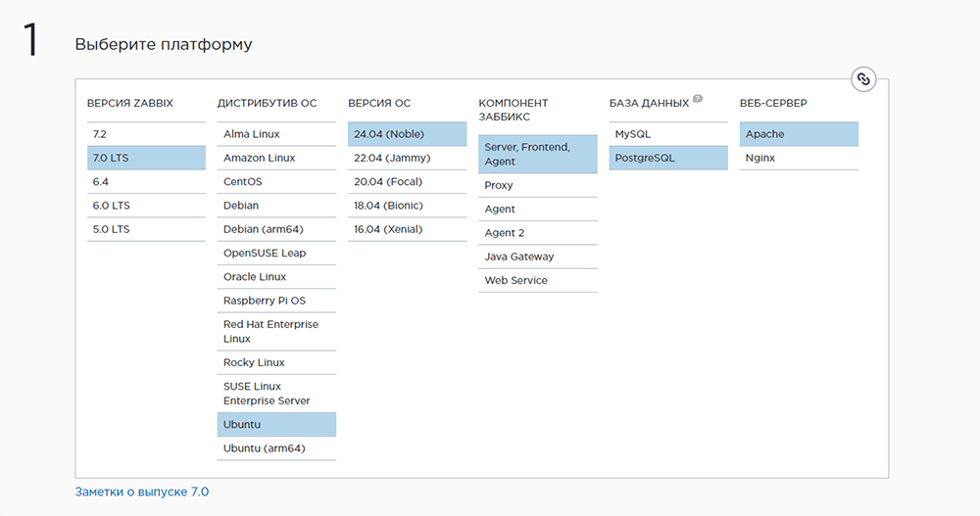This screenshot has width=980, height=516.
Task: Select OS version 18.04 (Bionic)
Action: click(407, 206)
